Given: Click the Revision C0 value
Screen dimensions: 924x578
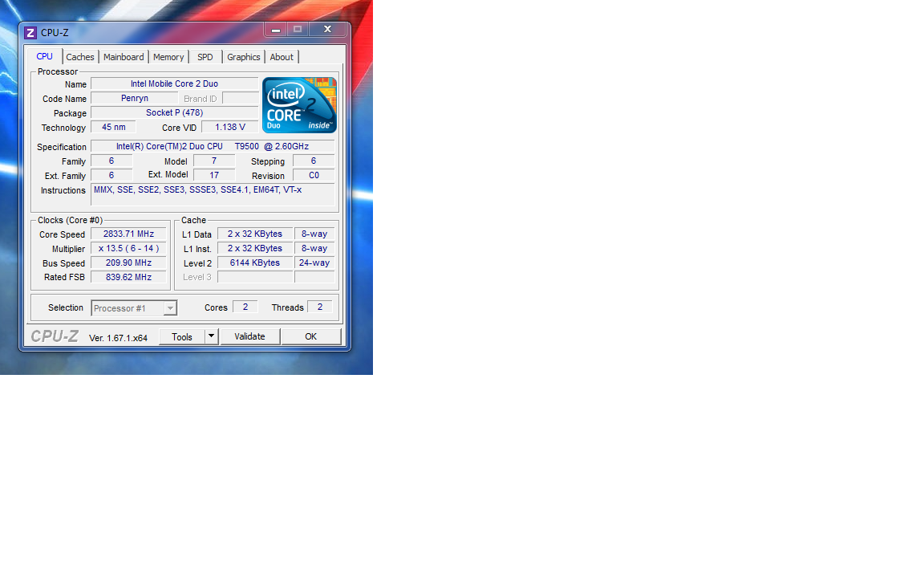Looking at the screenshot, I should pyautogui.click(x=314, y=176).
